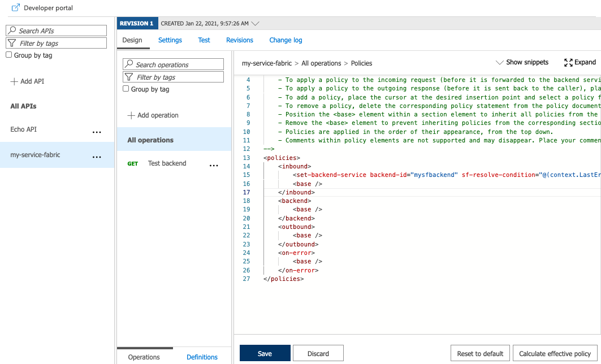Viewport: 601px width, 364px height.
Task: Expand the revision creation date chevron
Action: point(255,23)
